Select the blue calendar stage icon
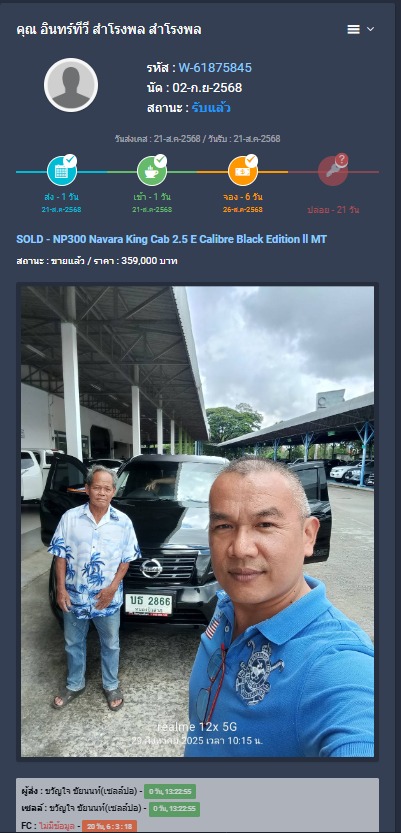This screenshot has width=401, height=833. [x=62, y=172]
